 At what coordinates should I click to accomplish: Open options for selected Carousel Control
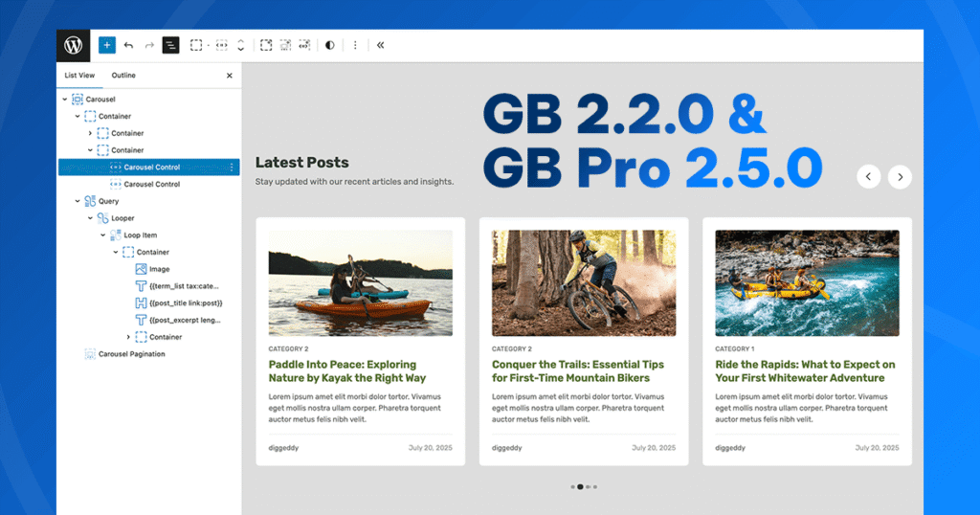coord(232,167)
